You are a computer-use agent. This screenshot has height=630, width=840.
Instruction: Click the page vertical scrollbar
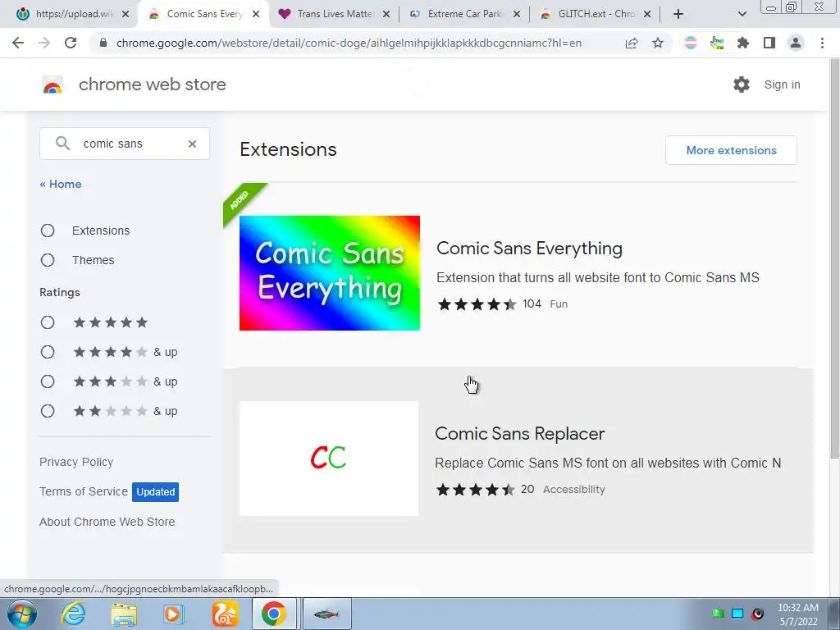(x=834, y=257)
